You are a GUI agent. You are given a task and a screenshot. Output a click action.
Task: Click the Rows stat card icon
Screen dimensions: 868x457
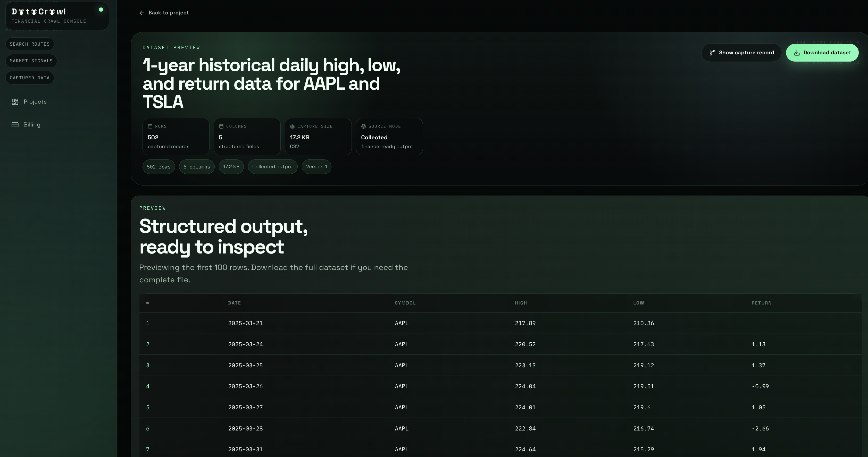[150, 126]
